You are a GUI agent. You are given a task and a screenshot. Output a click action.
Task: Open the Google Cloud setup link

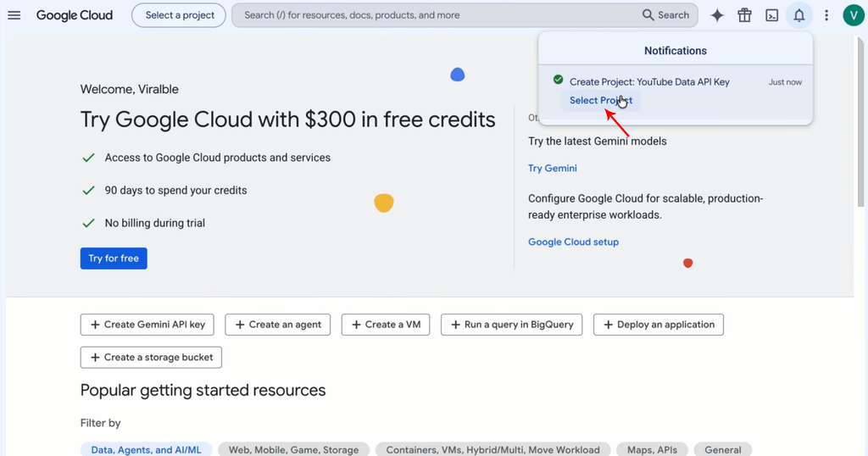[574, 242]
